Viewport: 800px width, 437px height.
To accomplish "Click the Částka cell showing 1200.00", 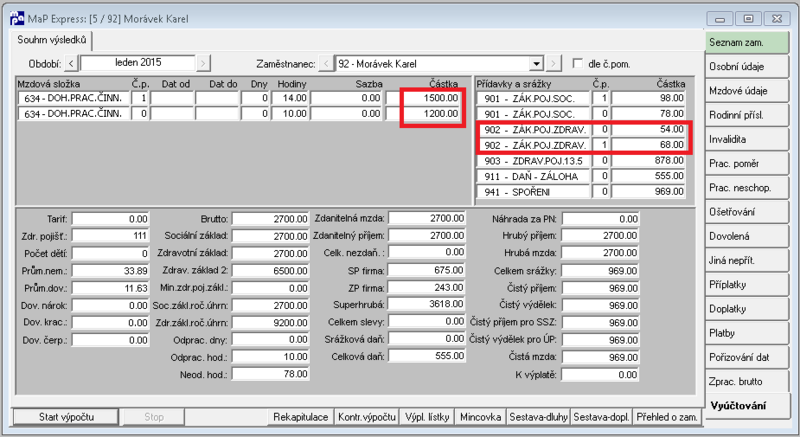I will pyautogui.click(x=423, y=114).
